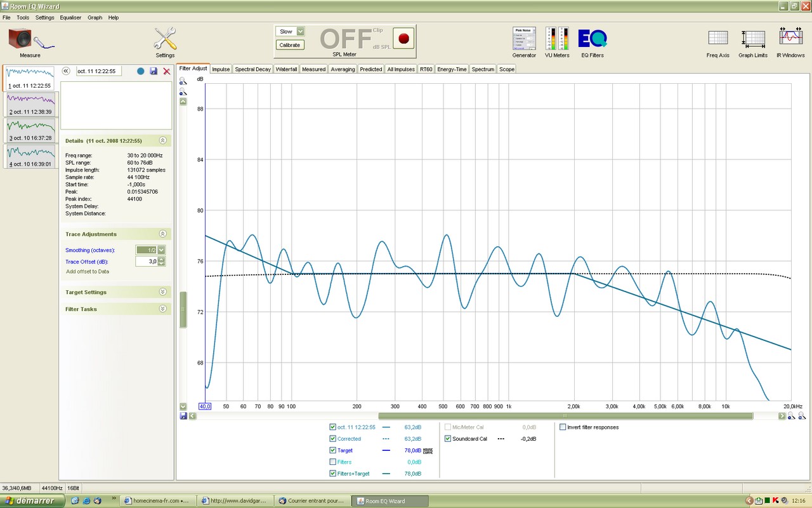The image size is (812, 508).
Task: Click the Measure speaker icon
Action: (x=30, y=39)
